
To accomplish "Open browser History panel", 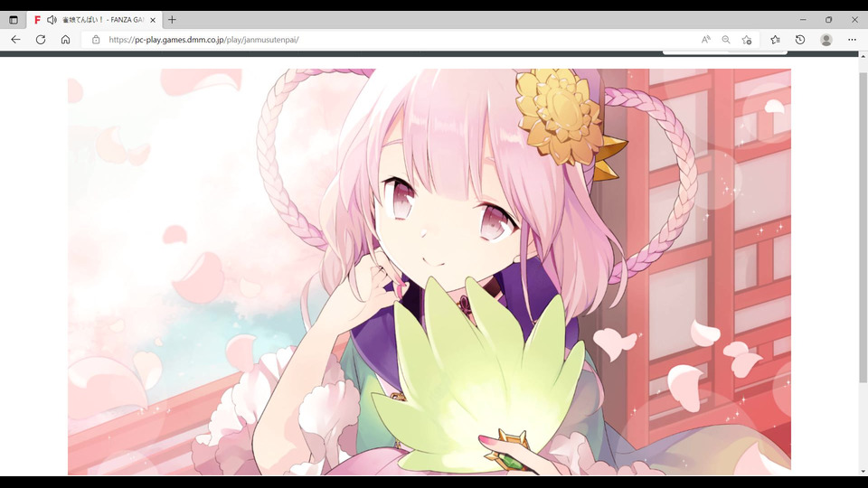I will coord(800,40).
